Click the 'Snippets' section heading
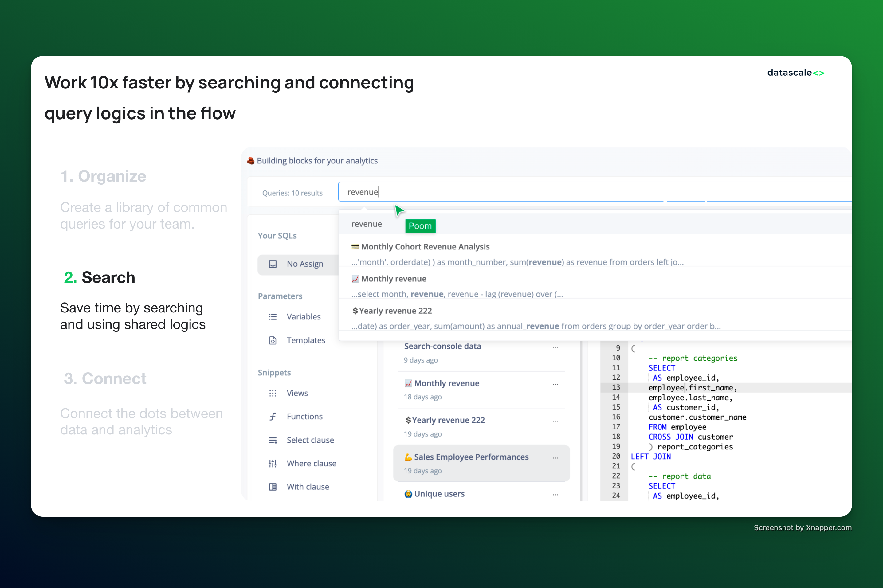883x588 pixels. (274, 373)
